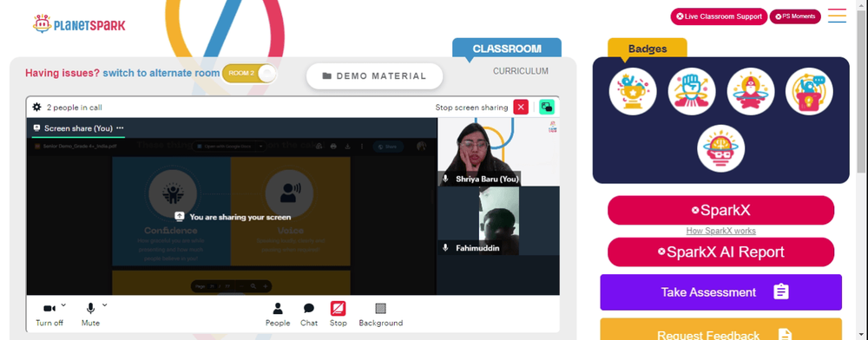868x340 pixels.
Task: Expand the camera options chevron
Action: (x=63, y=304)
